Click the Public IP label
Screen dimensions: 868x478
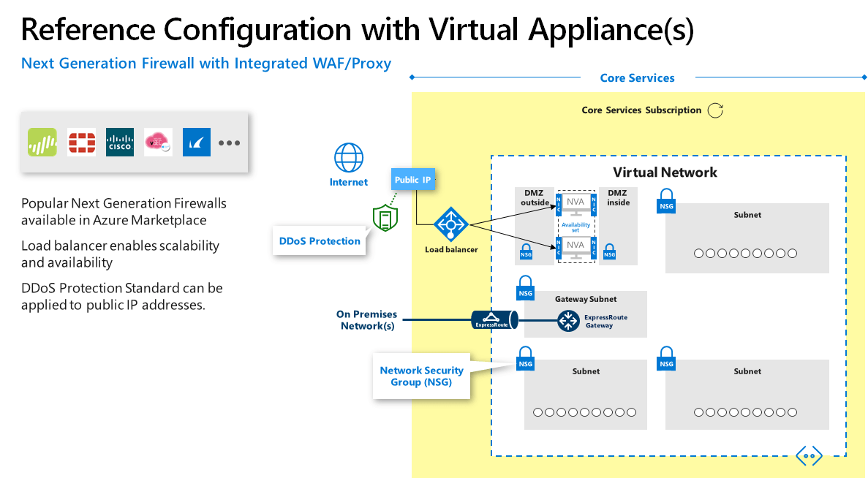click(412, 178)
